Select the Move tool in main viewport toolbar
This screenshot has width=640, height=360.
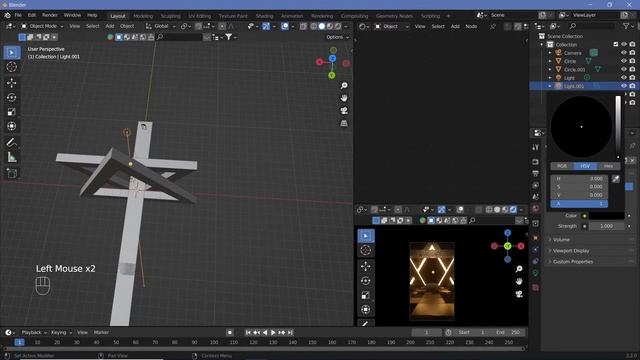coord(11,82)
